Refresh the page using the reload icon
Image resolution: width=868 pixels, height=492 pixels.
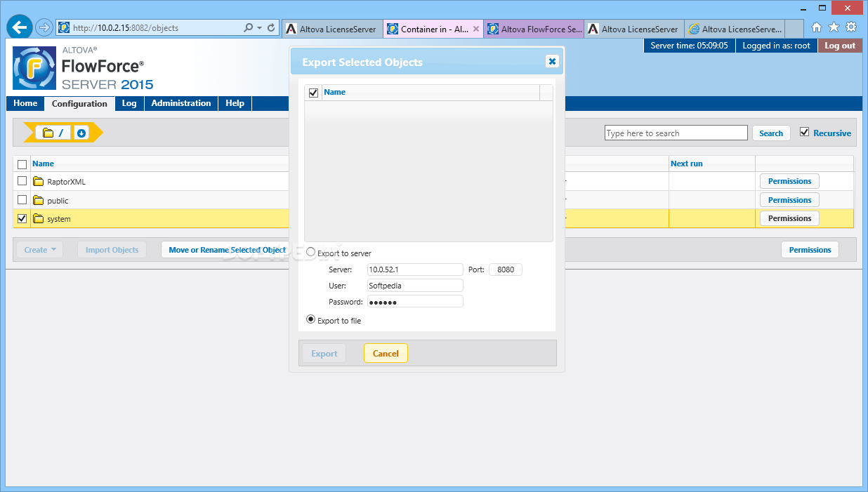click(271, 28)
